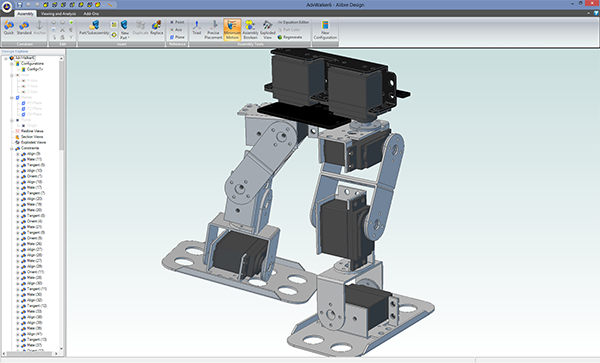Screen dimensions: 600x363
Task: Insert a Part/Subassembly
Action: pos(94,28)
